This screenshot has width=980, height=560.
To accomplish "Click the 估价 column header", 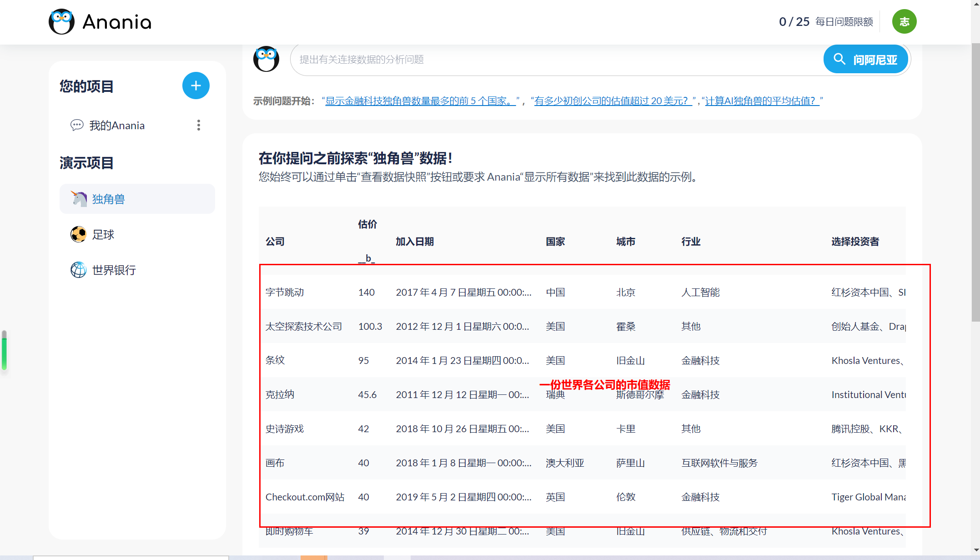I will [x=367, y=224].
